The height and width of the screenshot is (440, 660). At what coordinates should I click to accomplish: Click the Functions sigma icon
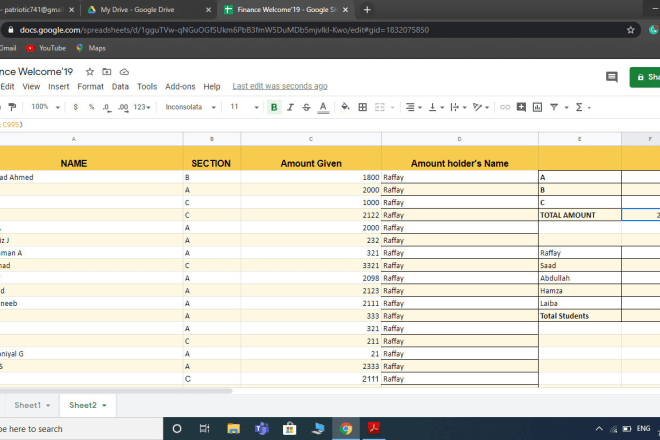coord(581,106)
